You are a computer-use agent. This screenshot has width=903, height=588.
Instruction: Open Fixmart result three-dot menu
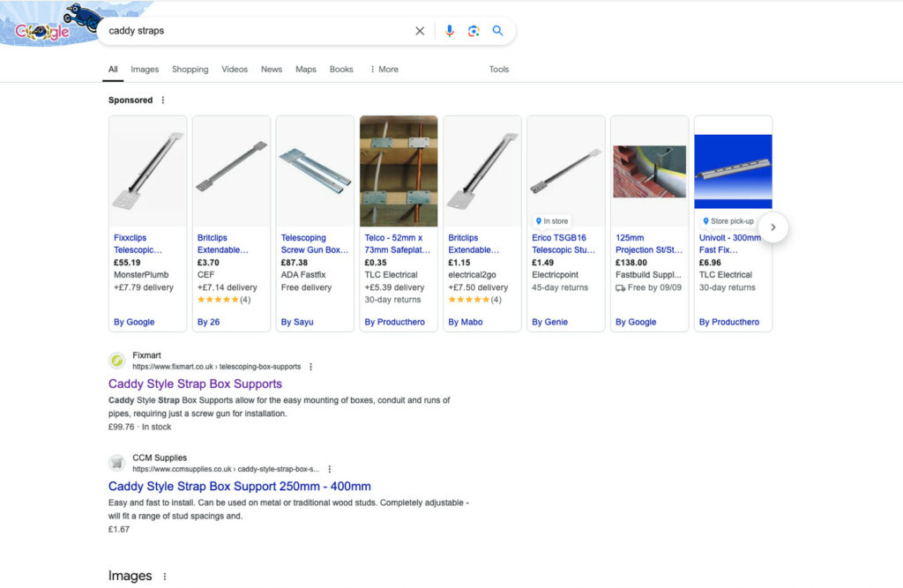coord(311,367)
